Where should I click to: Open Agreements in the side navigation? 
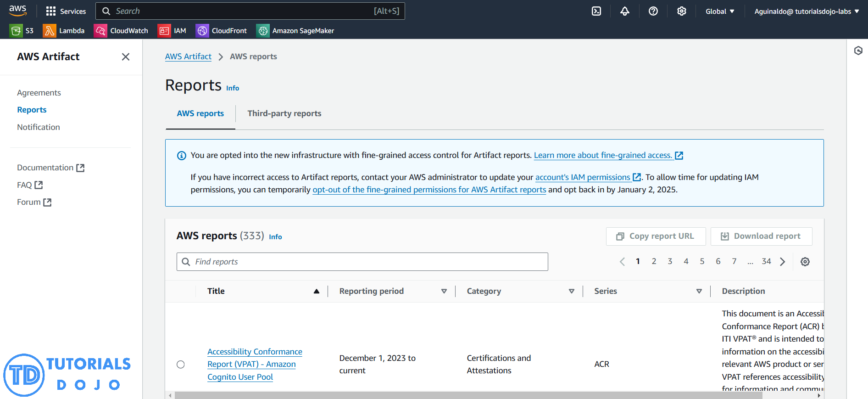click(39, 93)
